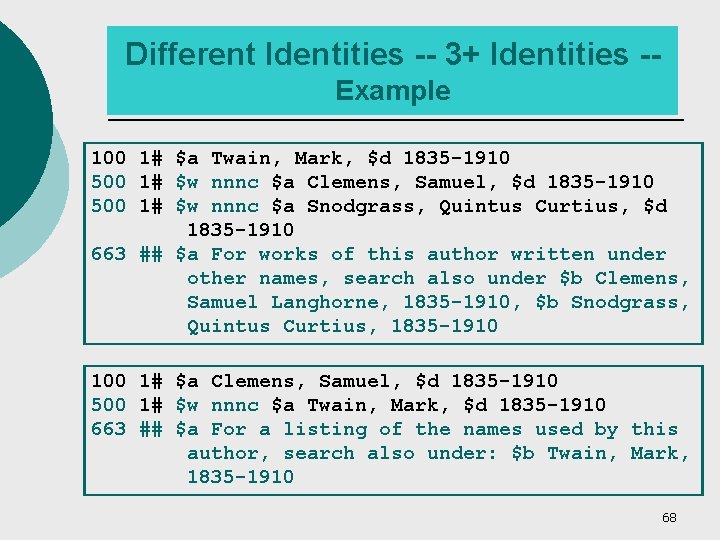The image size is (720, 540).
Task: Select the line '100 1# $a Twain, Mark, $d 1835-1910'
Action: point(300,158)
